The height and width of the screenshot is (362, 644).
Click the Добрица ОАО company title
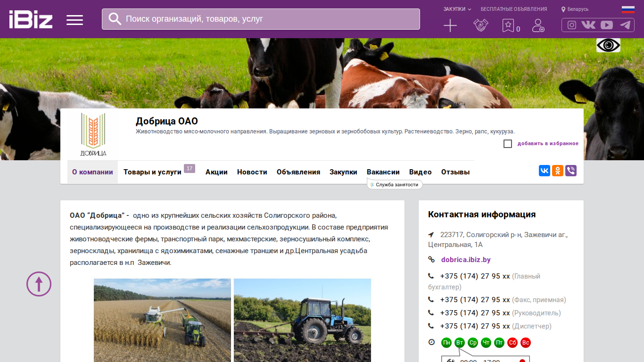point(167,121)
